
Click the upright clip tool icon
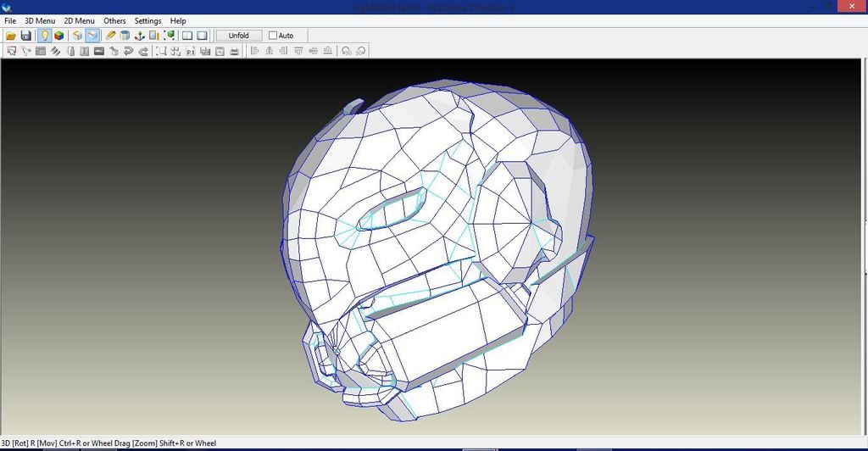pyautogui.click(x=70, y=51)
